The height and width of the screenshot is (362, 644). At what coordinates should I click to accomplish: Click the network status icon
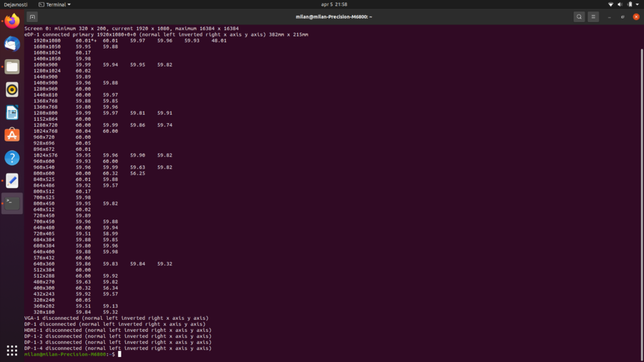(610, 4)
